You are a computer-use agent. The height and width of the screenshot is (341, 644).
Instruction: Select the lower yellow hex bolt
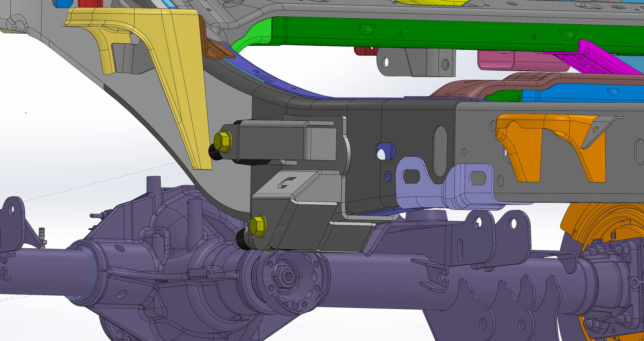pos(258,227)
